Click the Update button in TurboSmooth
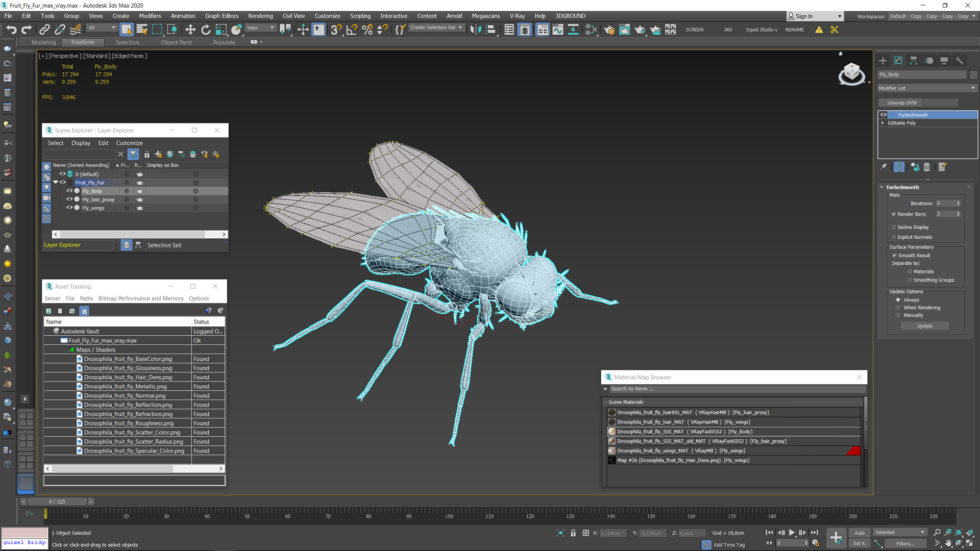The image size is (980, 551). coord(924,326)
